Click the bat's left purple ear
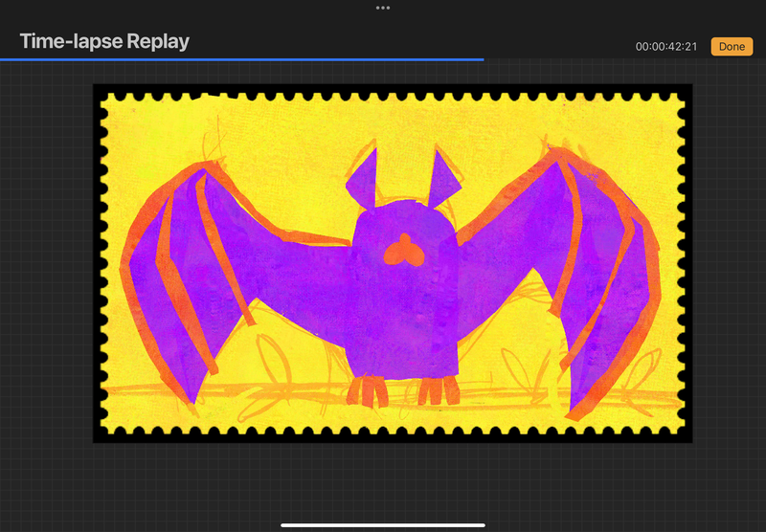 [364, 177]
